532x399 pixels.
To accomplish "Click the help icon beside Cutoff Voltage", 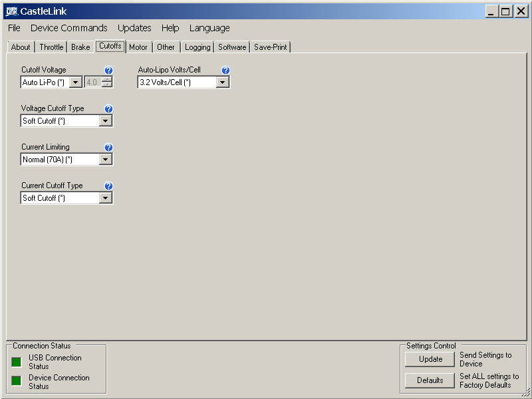I will click(109, 70).
